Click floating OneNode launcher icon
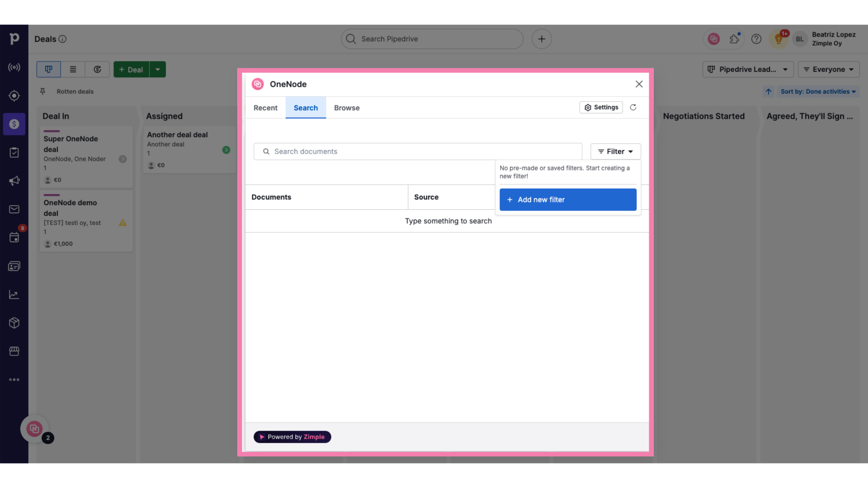The image size is (868, 488). (34, 429)
